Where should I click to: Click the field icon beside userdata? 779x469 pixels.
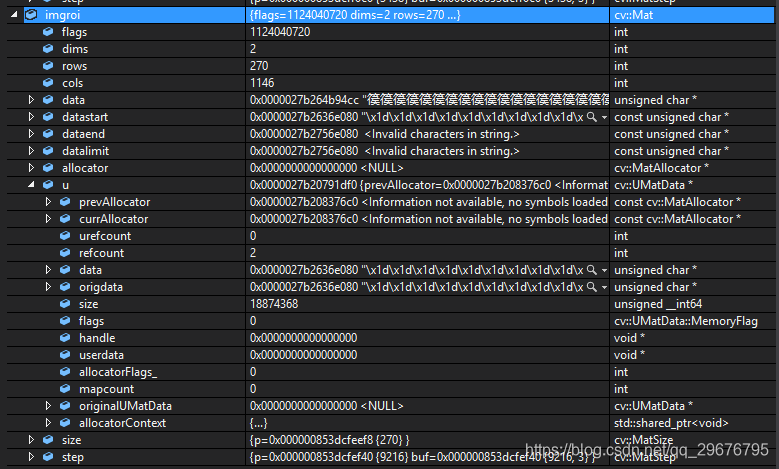coord(65,355)
